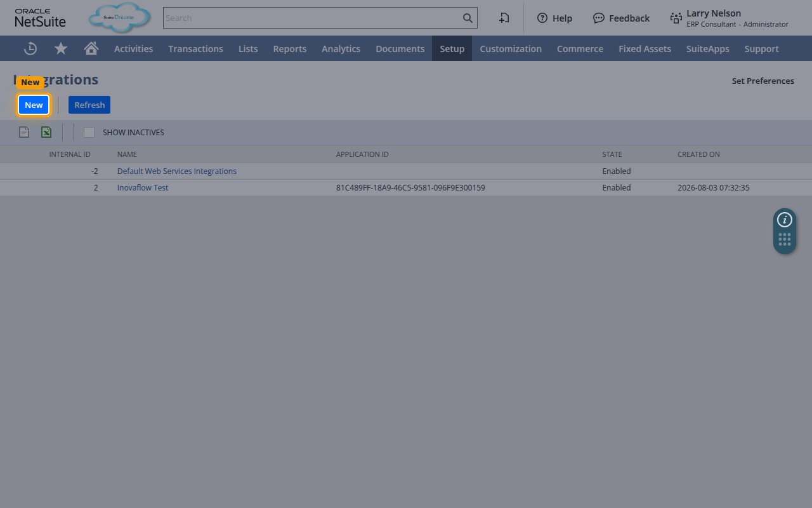Image resolution: width=812 pixels, height=508 pixels.
Task: Open Default Web Services Integrations record
Action: [177, 171]
